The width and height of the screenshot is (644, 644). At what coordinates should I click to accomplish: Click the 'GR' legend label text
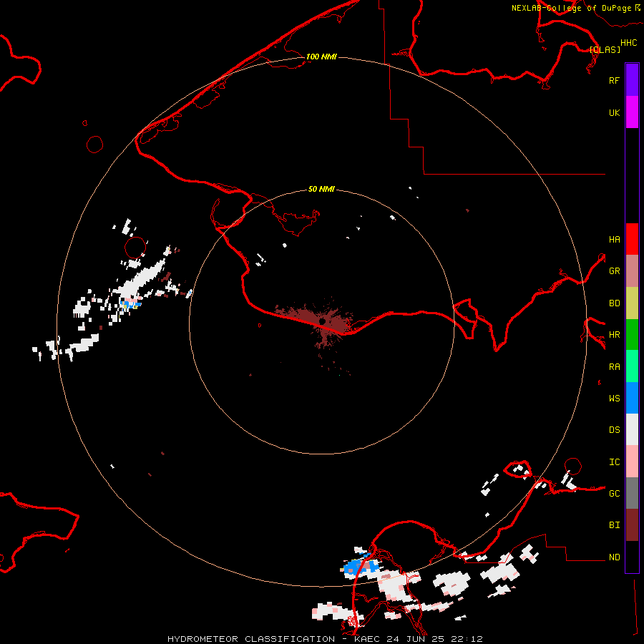tap(614, 271)
